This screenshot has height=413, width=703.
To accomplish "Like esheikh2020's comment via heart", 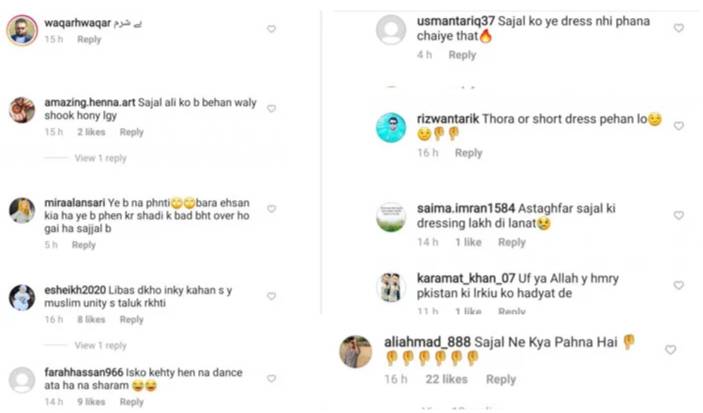I will coord(271,296).
